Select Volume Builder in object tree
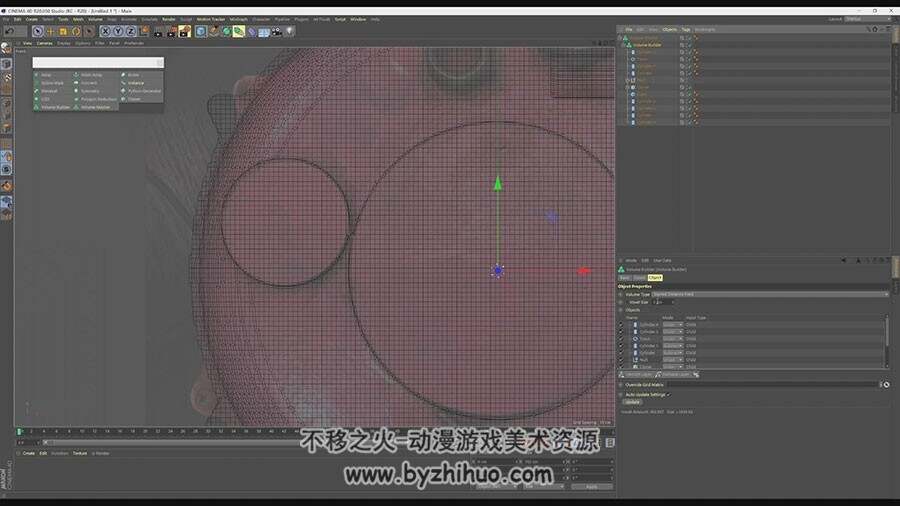900x506 pixels. (647, 45)
